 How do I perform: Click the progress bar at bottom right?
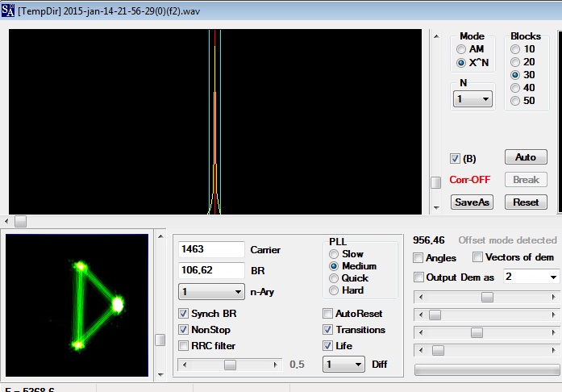(487, 369)
